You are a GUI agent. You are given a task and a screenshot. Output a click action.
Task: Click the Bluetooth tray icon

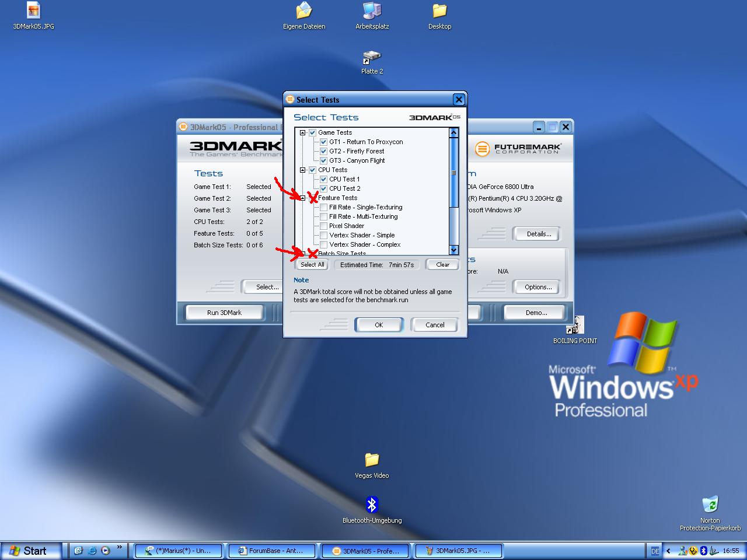point(704,550)
